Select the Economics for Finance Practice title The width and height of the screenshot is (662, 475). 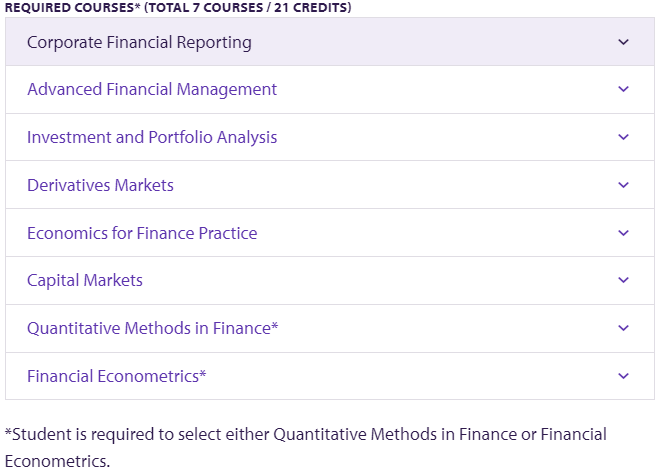[142, 233]
